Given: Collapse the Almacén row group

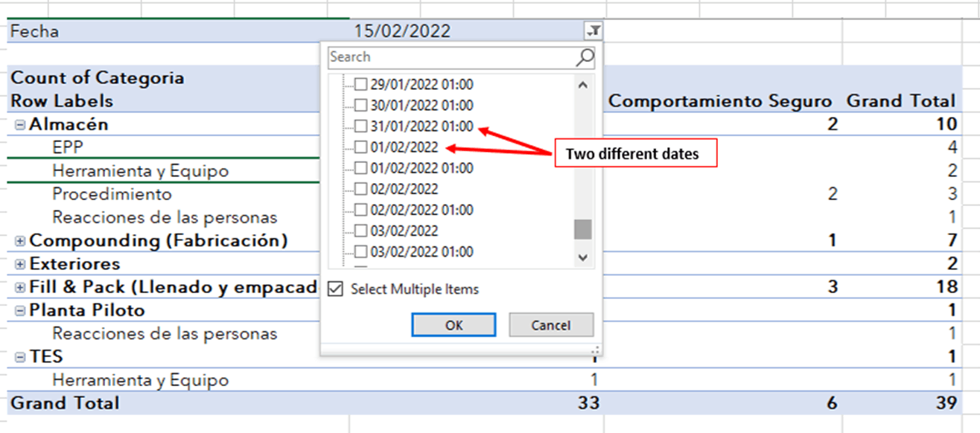Looking at the screenshot, I should 20,125.
